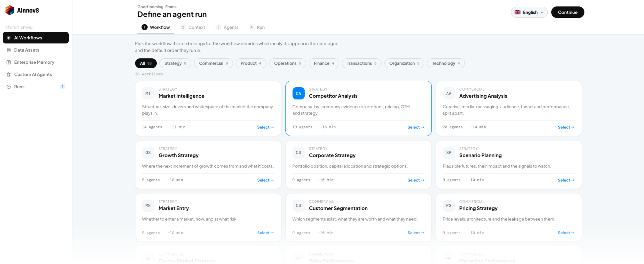Viewport: 644px width, 264px height.
Task: Click the Scenario Planning workflow card
Action: [509, 165]
